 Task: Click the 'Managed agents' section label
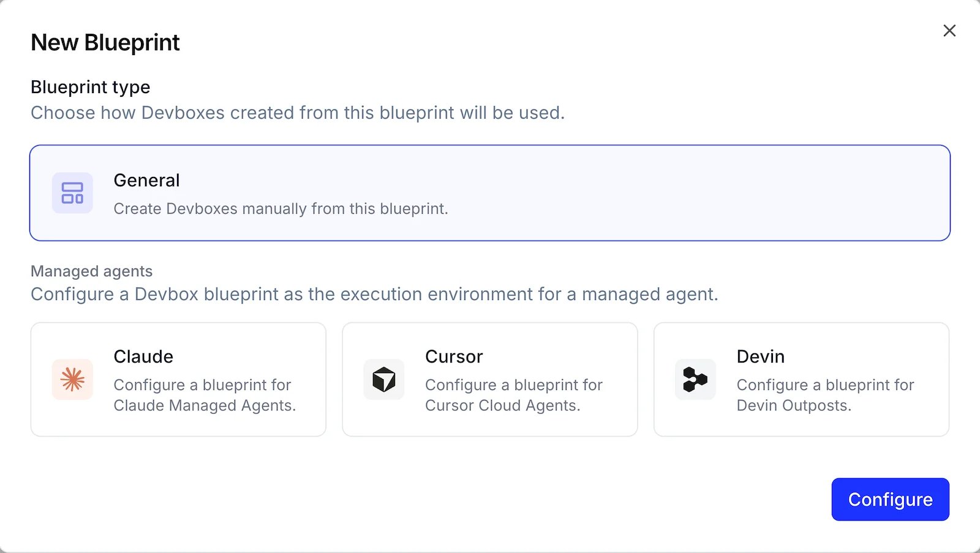tap(92, 271)
